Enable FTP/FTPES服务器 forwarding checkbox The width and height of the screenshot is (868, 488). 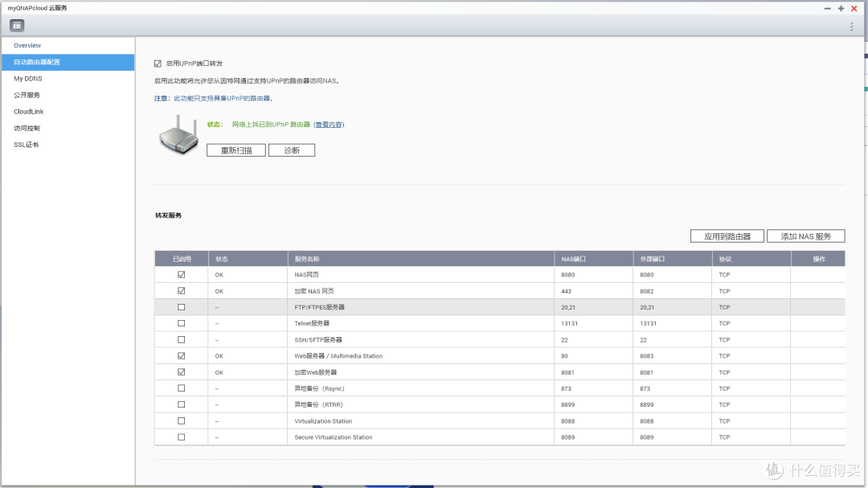pyautogui.click(x=181, y=307)
